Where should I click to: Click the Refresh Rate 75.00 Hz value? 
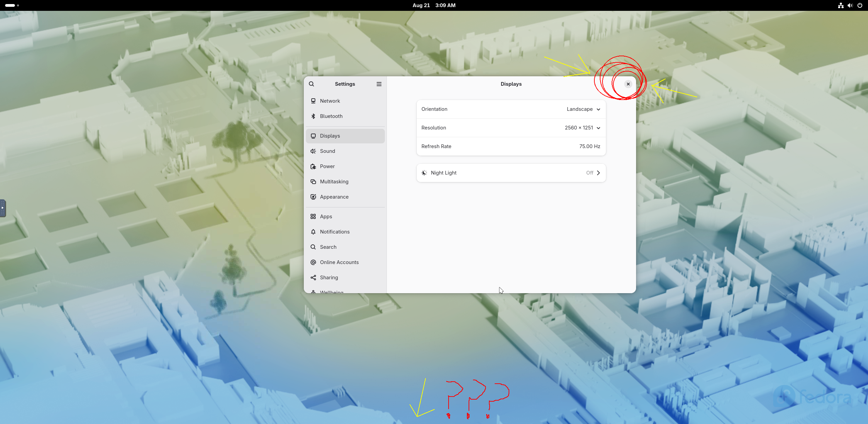pos(590,146)
